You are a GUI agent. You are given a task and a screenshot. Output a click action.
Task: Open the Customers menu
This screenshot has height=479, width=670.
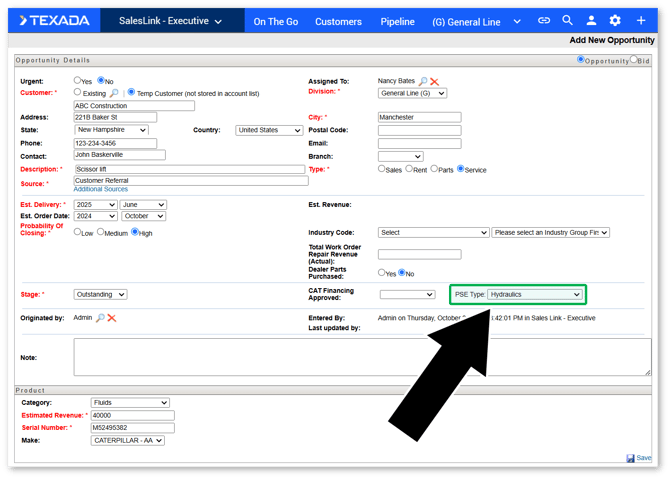point(338,21)
